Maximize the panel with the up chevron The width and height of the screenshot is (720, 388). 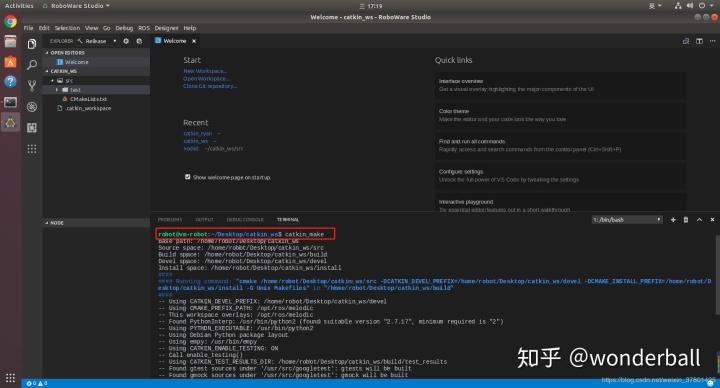pyautogui.click(x=699, y=219)
